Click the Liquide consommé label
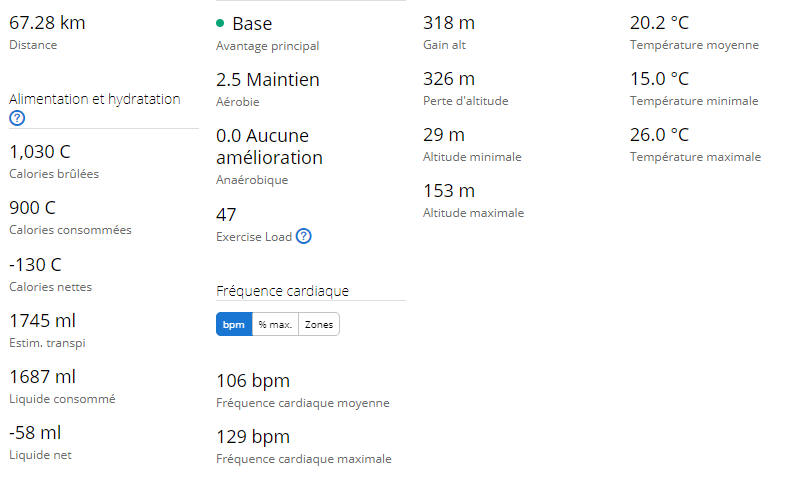 click(x=62, y=399)
